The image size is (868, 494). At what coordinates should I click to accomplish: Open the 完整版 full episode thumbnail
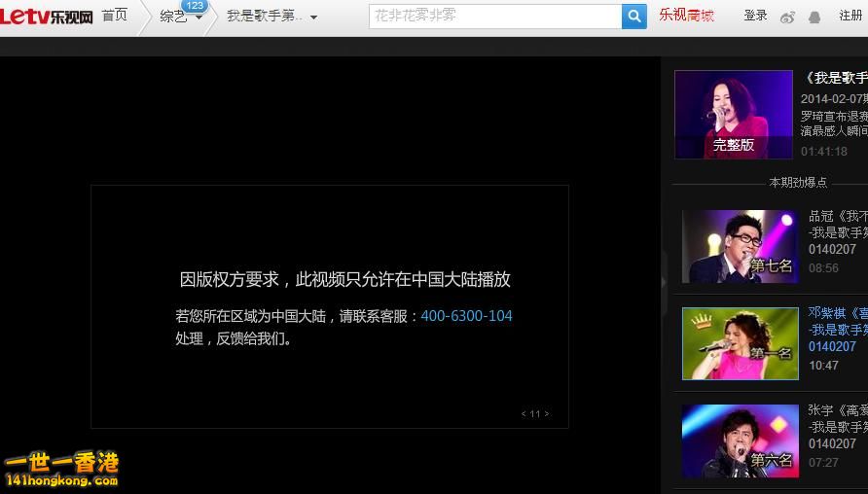pyautogui.click(x=734, y=114)
